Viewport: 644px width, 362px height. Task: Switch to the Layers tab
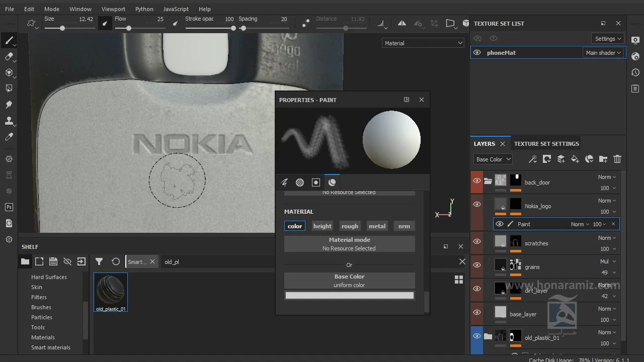click(485, 144)
